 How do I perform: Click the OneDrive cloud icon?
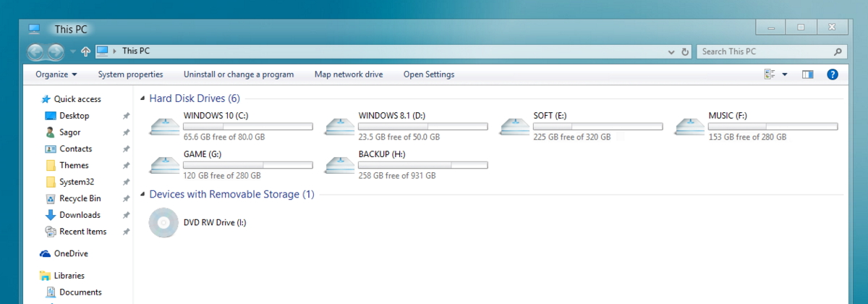point(45,254)
